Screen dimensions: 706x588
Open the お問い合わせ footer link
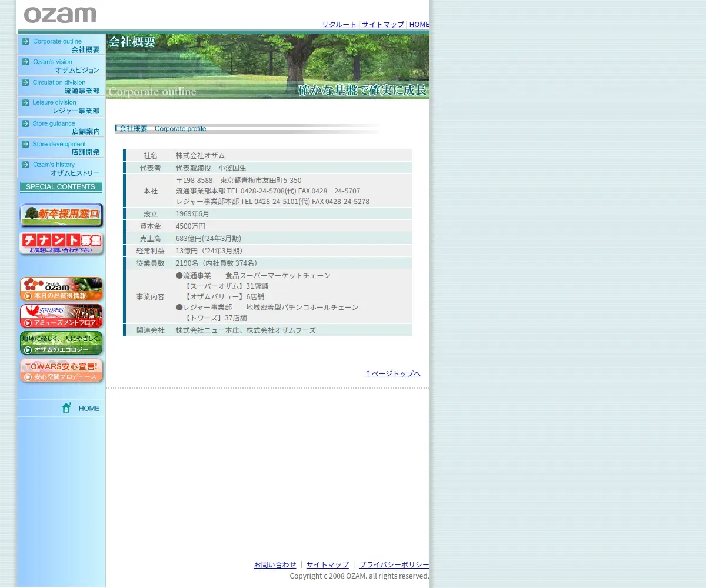point(275,564)
